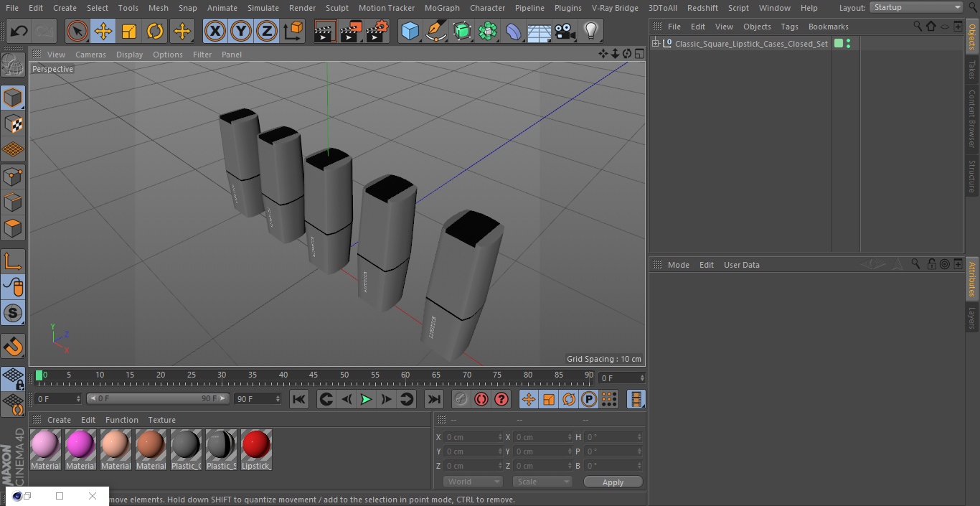Click the Undo arrow icon

(x=19, y=31)
